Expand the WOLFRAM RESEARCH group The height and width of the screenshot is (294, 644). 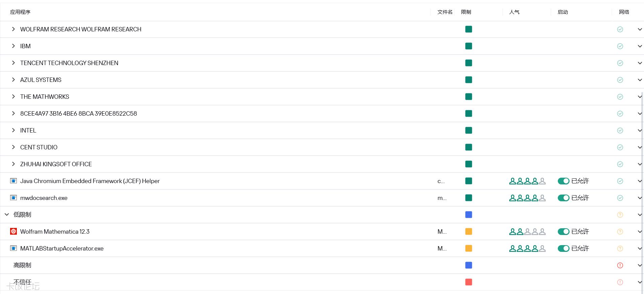pos(13,29)
